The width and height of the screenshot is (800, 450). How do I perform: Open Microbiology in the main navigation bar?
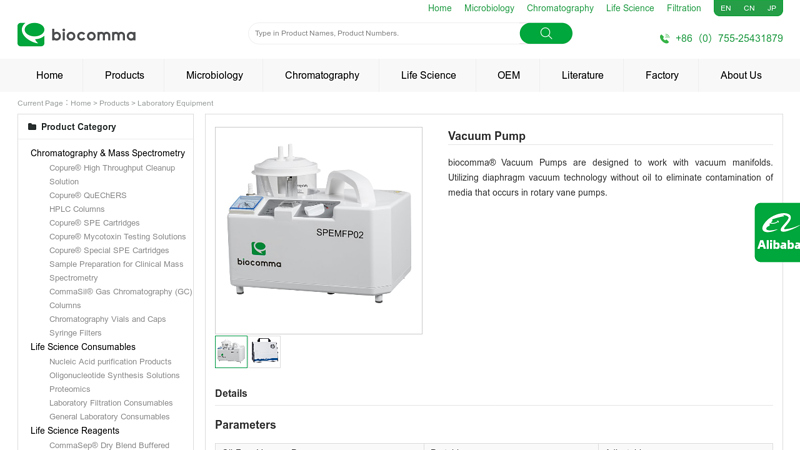[214, 76]
